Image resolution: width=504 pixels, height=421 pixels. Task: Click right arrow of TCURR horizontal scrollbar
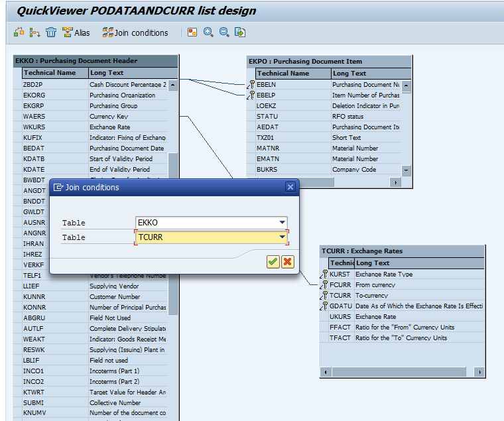tap(479, 372)
